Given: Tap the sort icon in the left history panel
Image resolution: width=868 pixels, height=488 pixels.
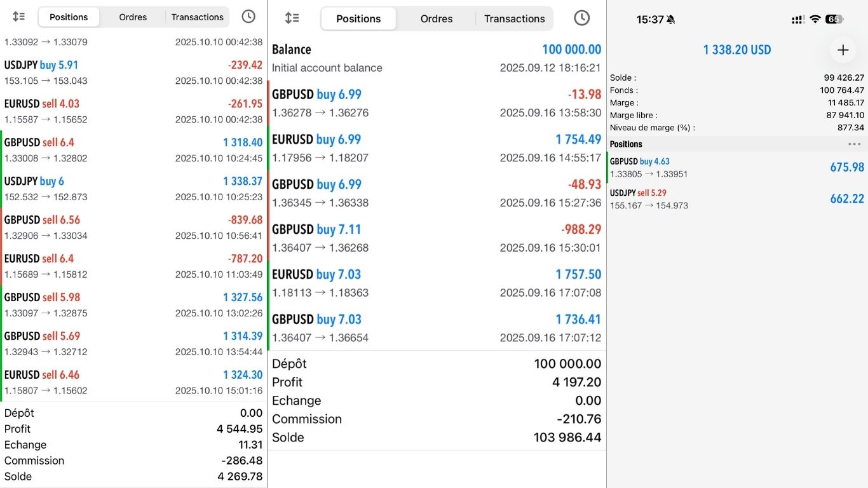Looking at the screenshot, I should coord(19,17).
